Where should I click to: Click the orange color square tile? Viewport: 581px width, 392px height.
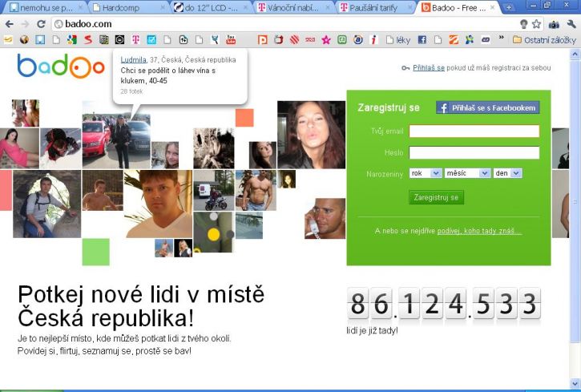click(x=244, y=118)
